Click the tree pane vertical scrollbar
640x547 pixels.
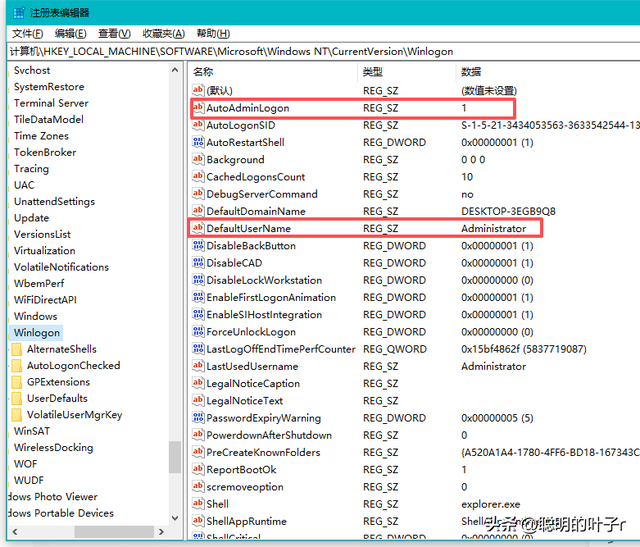pyautogui.click(x=175, y=300)
